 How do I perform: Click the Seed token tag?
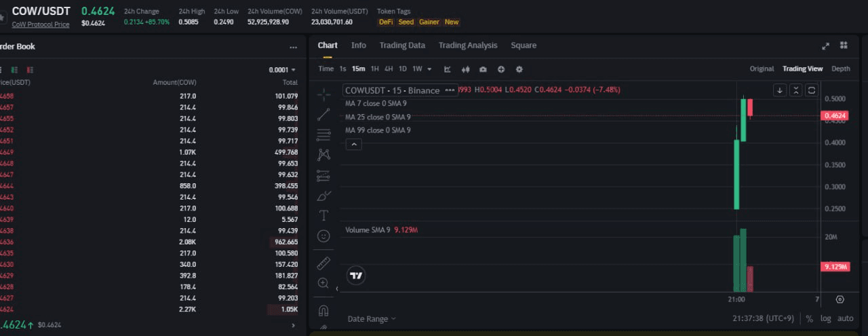coord(406,22)
